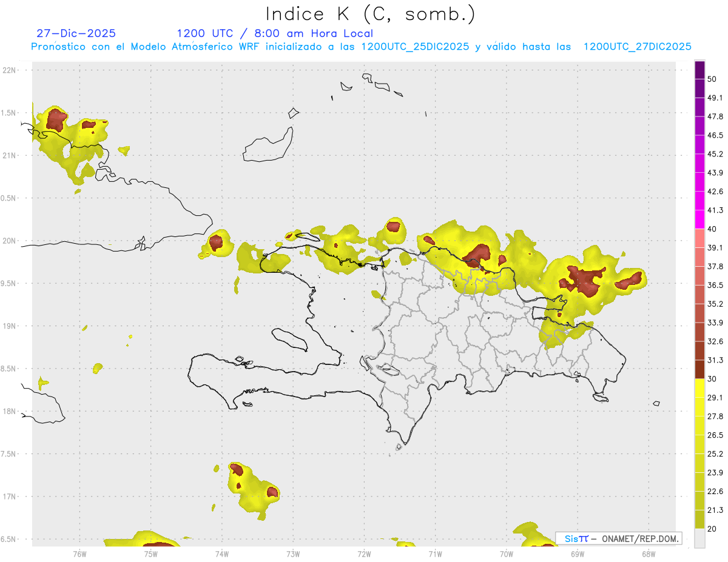Pick the dark purple swatch above 50
Viewport: 728px width, 562px height.
(x=699, y=70)
